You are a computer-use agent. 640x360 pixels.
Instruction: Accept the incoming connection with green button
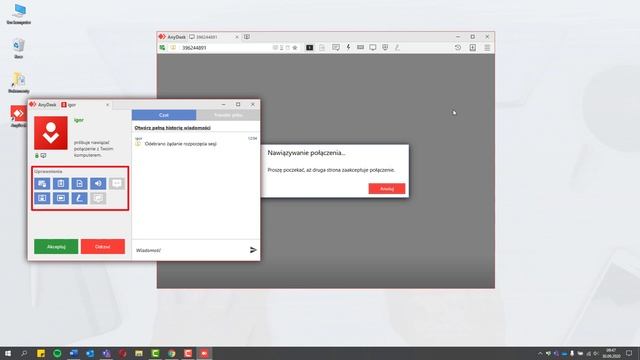coord(56,247)
